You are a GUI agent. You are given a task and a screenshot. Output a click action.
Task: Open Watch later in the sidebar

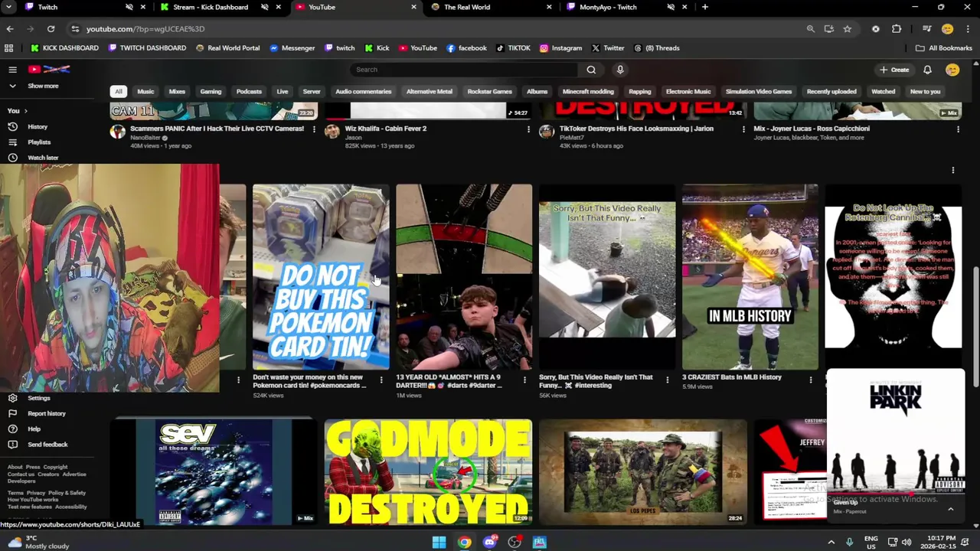(43, 157)
